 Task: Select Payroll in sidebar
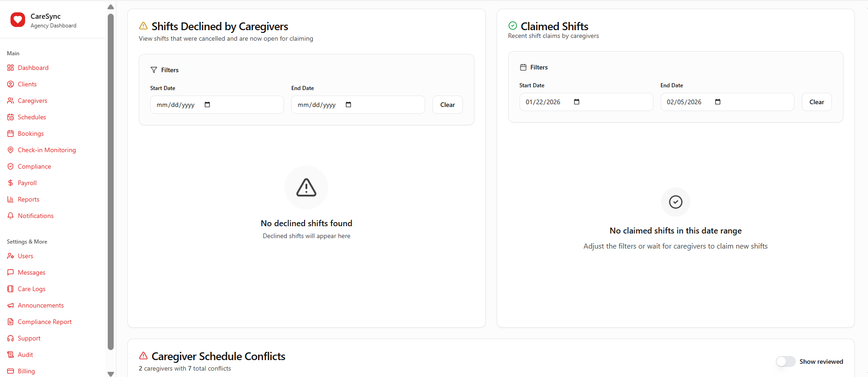click(x=27, y=183)
